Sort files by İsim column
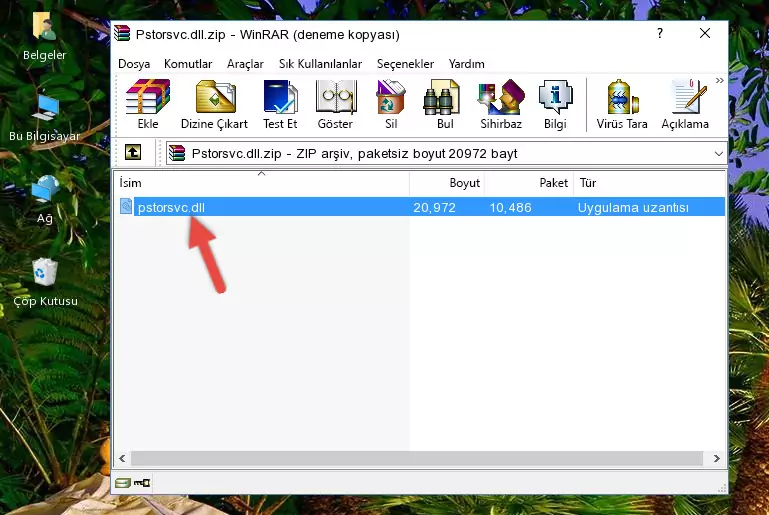Viewport: 769px width, 515px height. coord(262,183)
